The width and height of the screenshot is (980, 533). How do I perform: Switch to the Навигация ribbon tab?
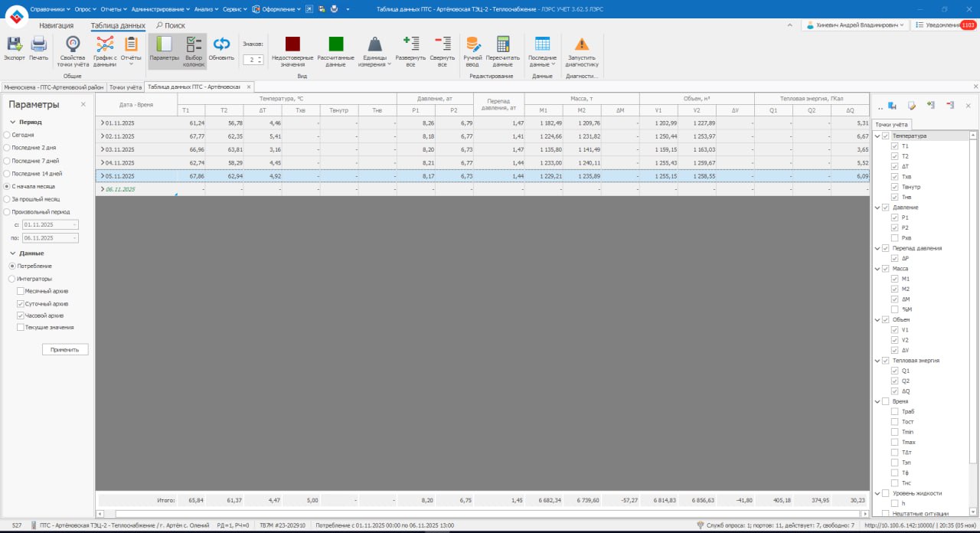(57, 25)
